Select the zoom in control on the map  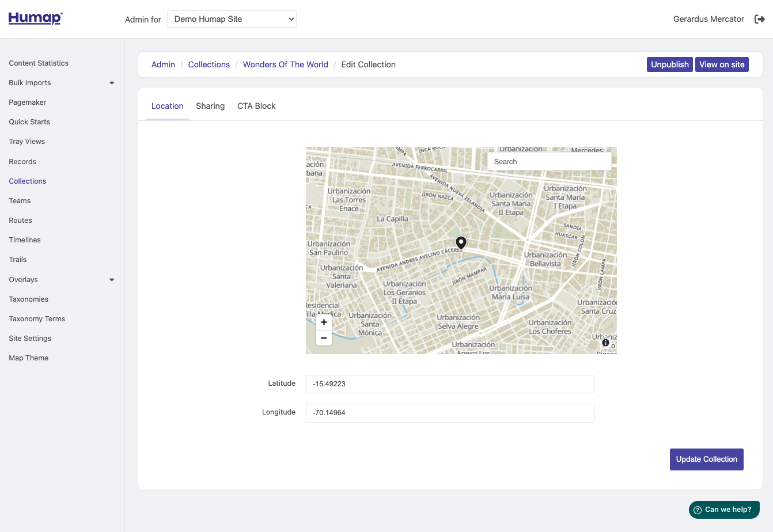(x=323, y=322)
